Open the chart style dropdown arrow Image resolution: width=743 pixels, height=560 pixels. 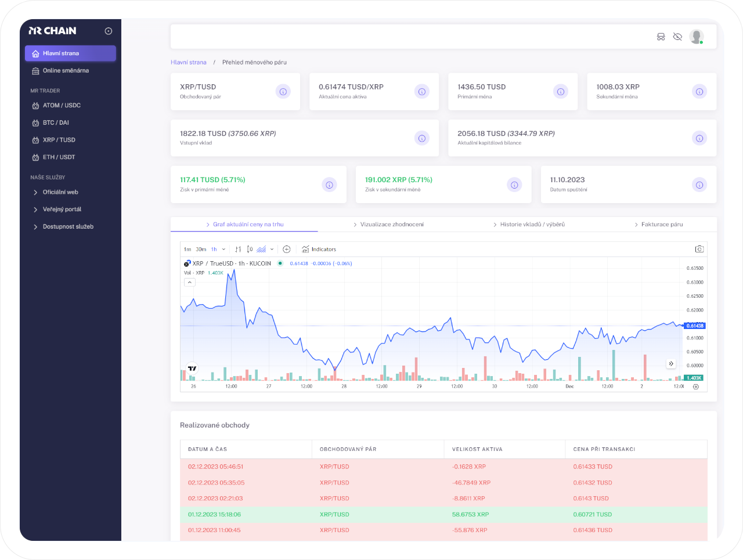click(272, 250)
